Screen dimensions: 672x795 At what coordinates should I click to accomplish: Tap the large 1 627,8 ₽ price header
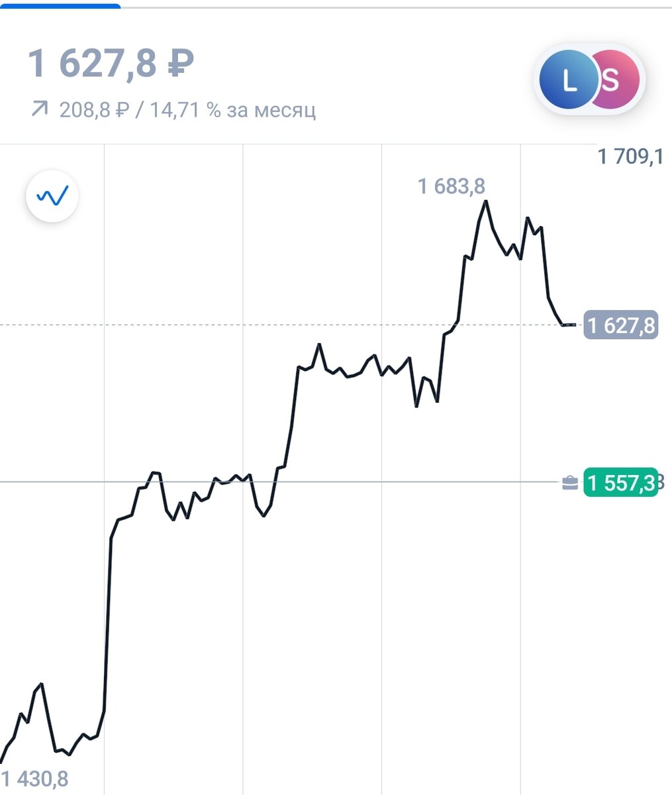[x=111, y=64]
